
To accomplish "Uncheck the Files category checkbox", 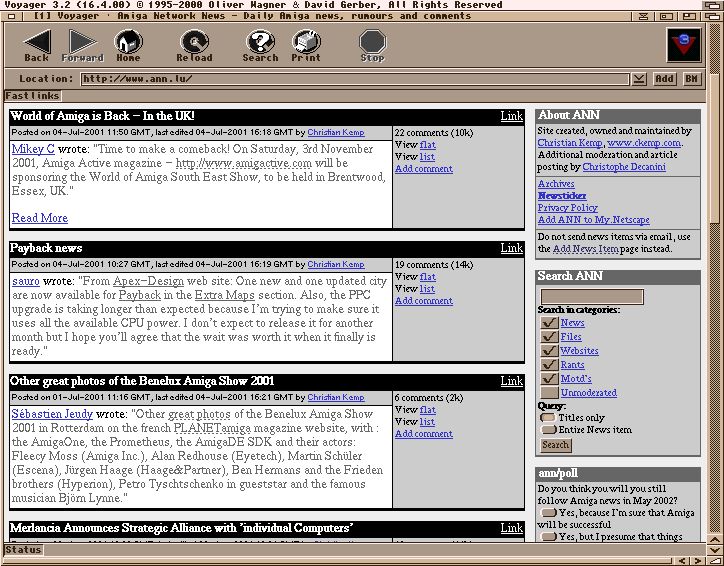I will (549, 337).
